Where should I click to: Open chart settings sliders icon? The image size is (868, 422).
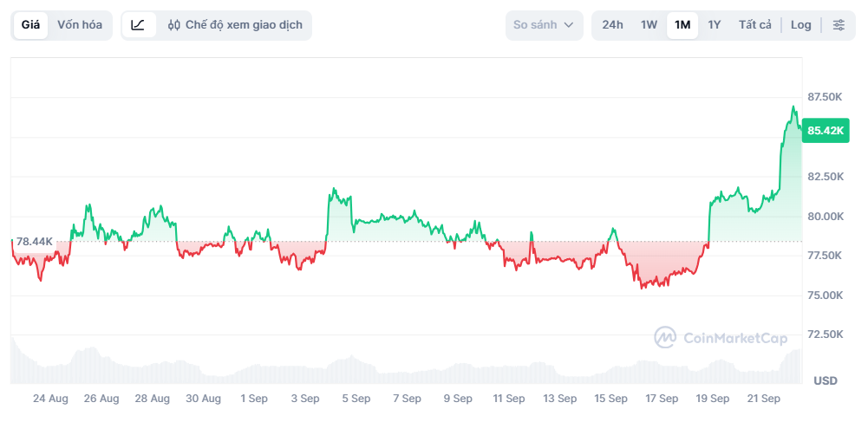click(839, 25)
